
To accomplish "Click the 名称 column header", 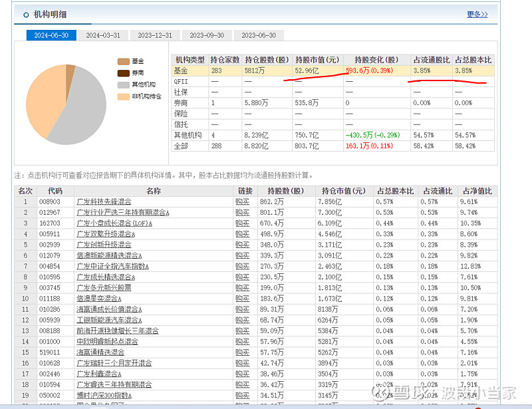I will (x=154, y=191).
